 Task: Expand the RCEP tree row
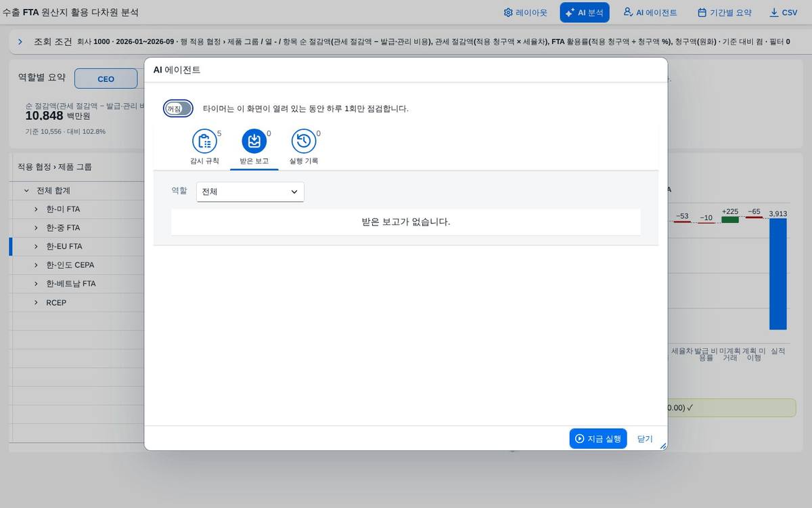pyautogui.click(x=36, y=302)
